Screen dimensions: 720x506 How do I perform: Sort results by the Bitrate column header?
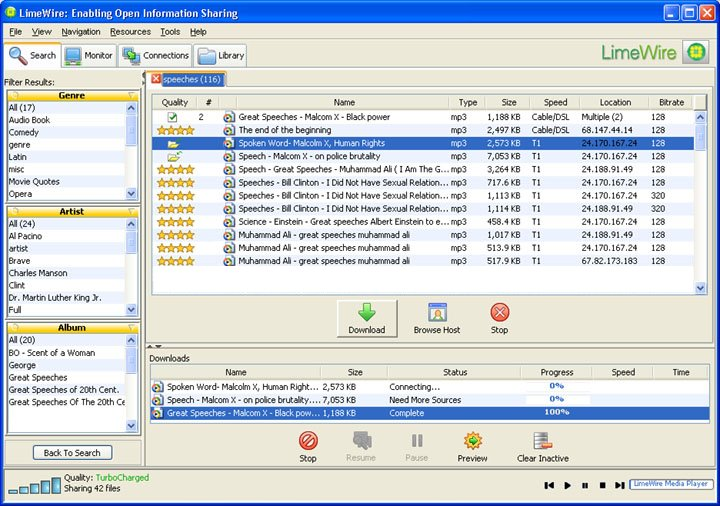point(672,102)
